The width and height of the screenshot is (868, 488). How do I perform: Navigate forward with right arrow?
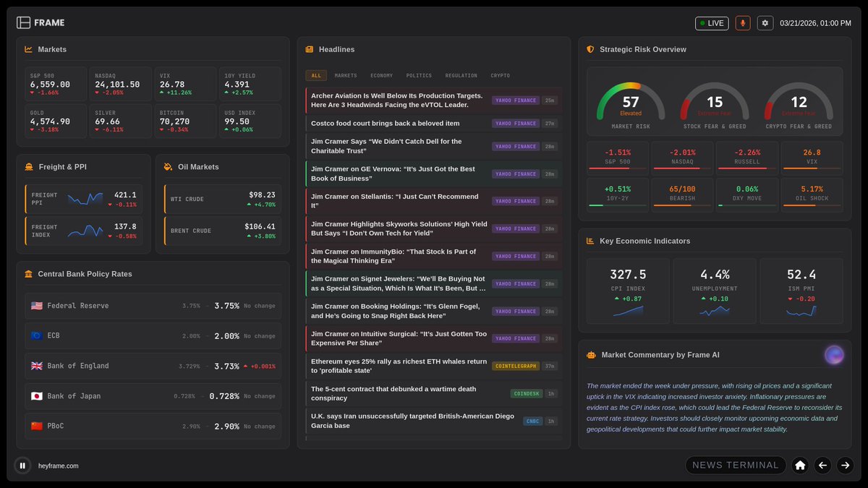click(845, 465)
